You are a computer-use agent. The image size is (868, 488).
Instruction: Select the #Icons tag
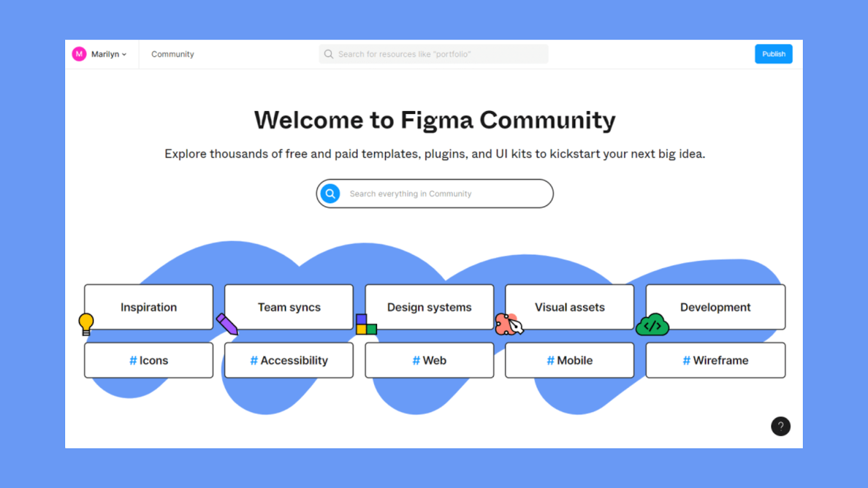click(x=149, y=360)
